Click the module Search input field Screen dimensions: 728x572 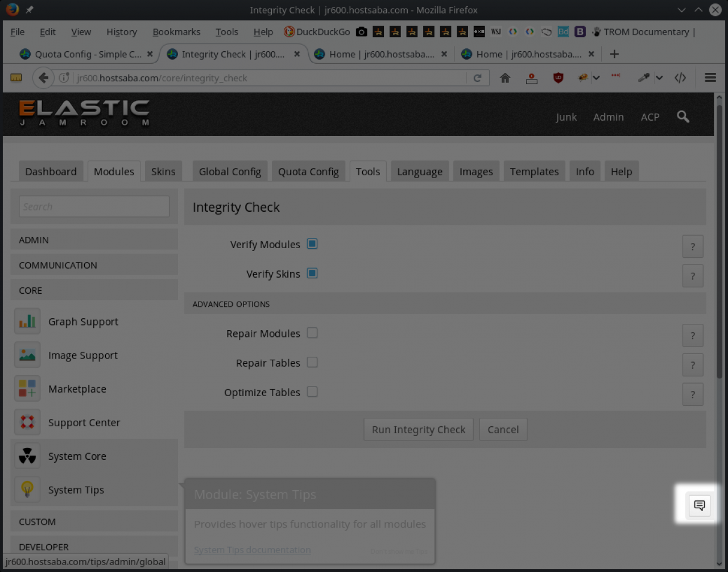[x=94, y=207]
